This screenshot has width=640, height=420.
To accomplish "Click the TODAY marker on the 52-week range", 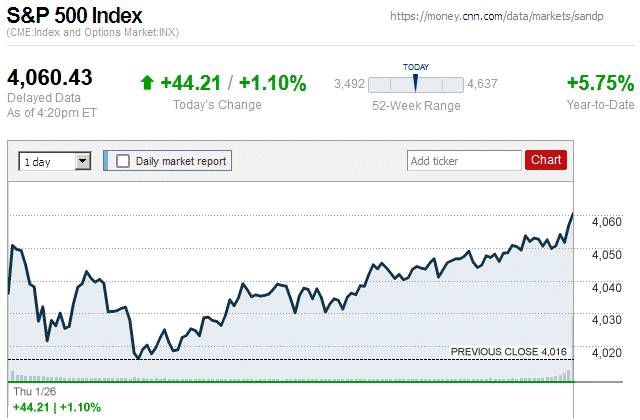I will [x=416, y=81].
